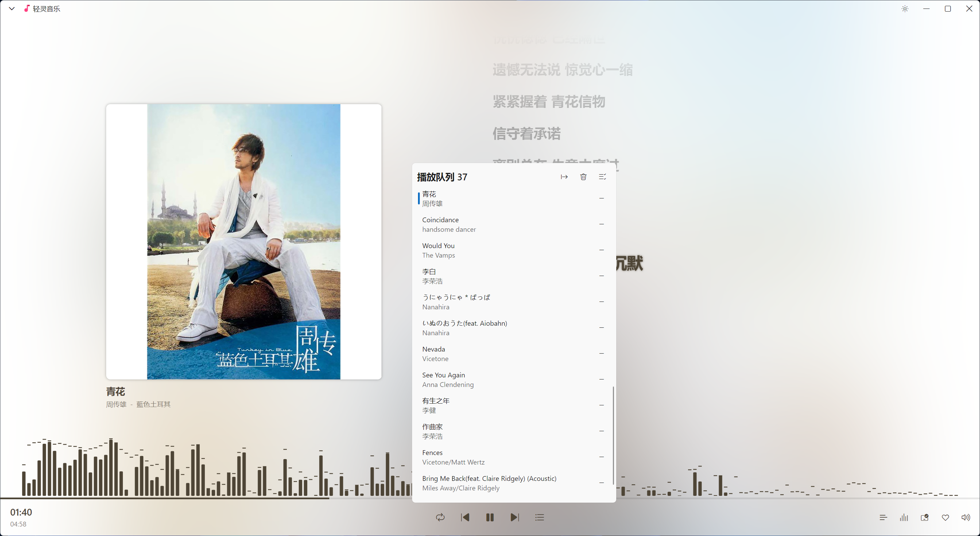Play Bring Me Back (Acoustic) in queue

[x=513, y=483]
